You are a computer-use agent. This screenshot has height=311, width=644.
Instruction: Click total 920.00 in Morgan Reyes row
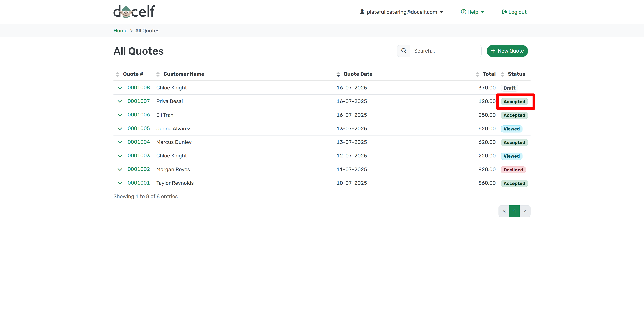[487, 169]
